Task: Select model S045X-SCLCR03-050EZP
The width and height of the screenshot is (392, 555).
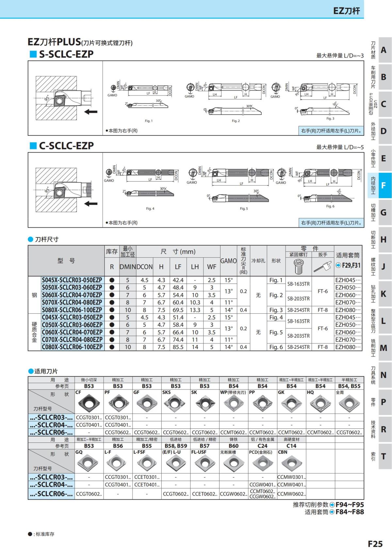Action: pos(72,280)
